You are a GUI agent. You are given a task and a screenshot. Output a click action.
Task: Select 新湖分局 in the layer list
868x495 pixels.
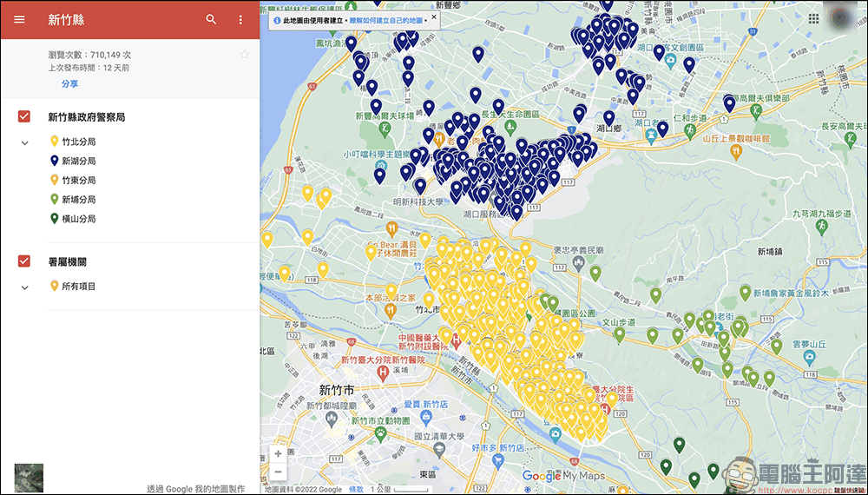pyautogui.click(x=78, y=161)
